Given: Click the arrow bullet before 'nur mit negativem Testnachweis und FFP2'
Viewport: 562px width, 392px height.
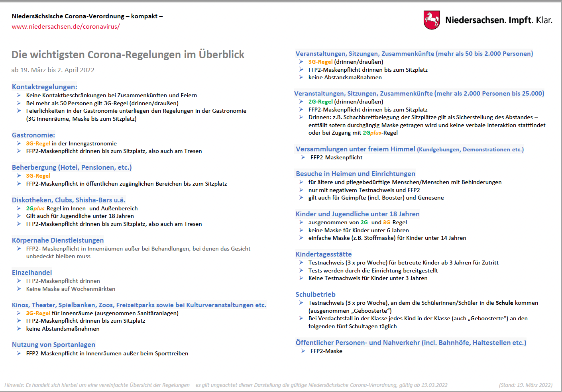Looking at the screenshot, I should tap(301, 190).
